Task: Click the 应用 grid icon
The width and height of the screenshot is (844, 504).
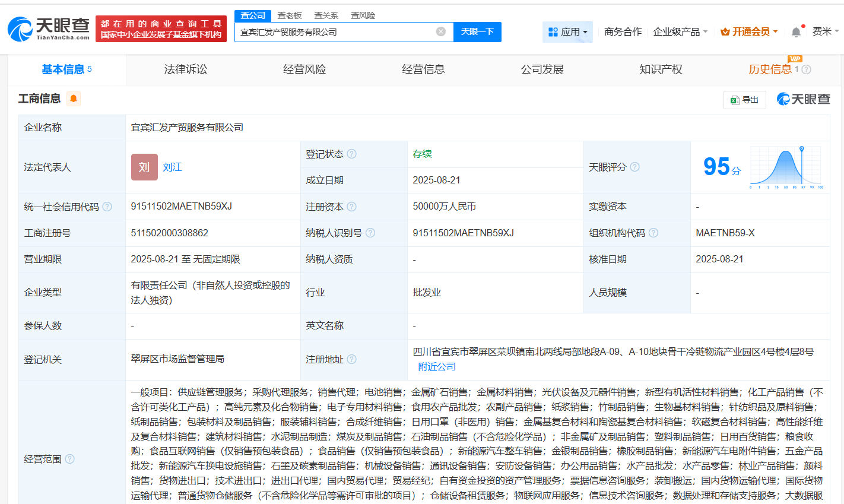Action: 553,31
